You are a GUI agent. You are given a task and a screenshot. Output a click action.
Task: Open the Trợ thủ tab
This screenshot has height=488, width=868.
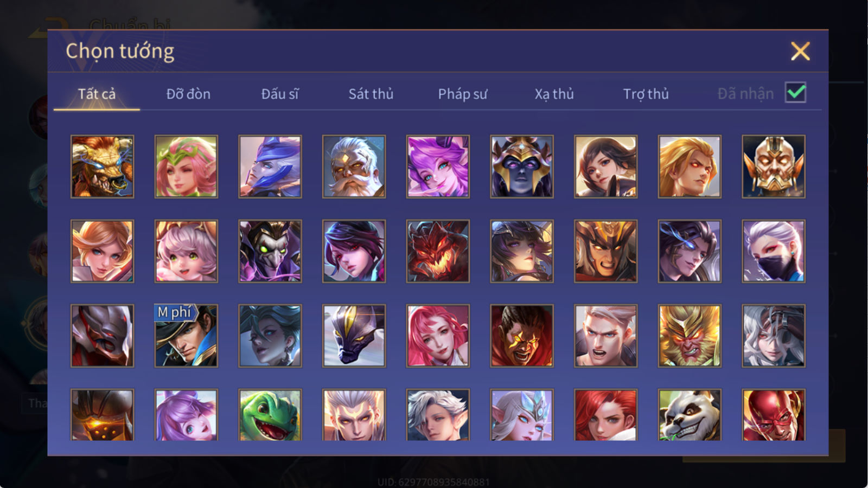click(646, 94)
